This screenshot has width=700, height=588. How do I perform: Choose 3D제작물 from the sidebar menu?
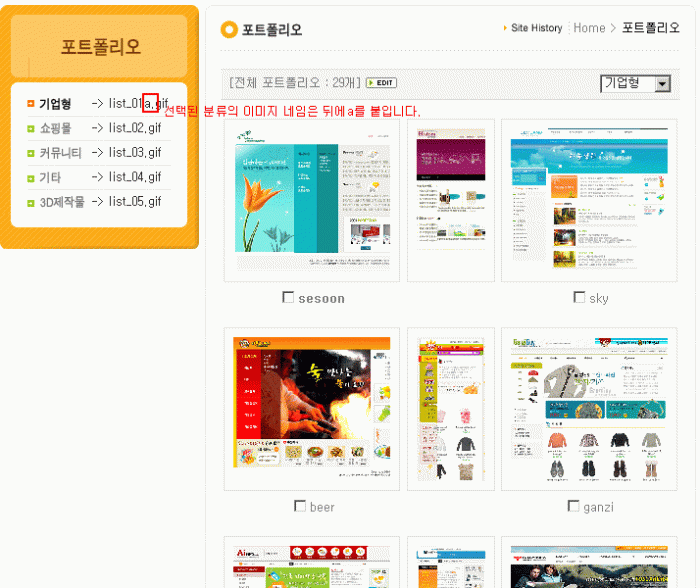62,202
